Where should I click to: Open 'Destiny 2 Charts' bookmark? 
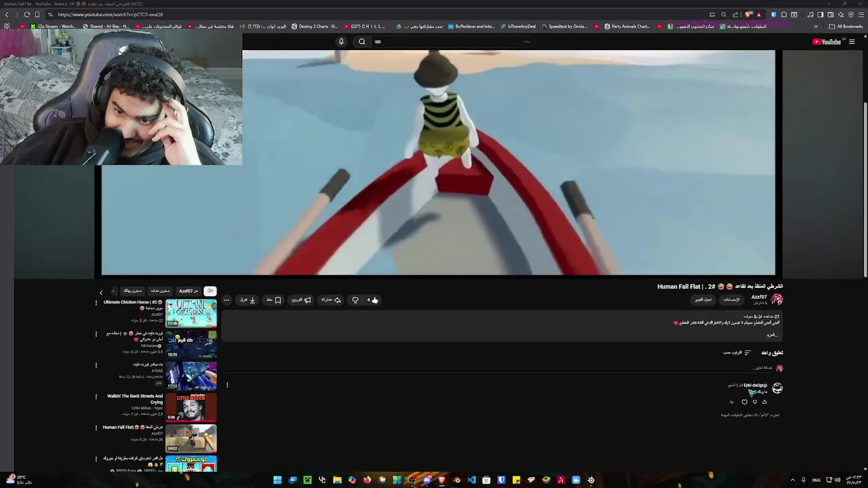[315, 26]
